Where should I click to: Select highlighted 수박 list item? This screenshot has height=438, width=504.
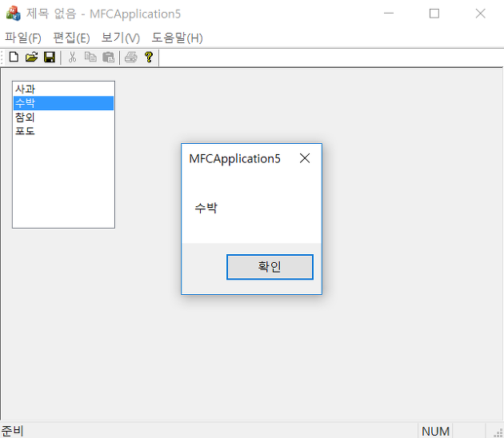click(x=63, y=103)
